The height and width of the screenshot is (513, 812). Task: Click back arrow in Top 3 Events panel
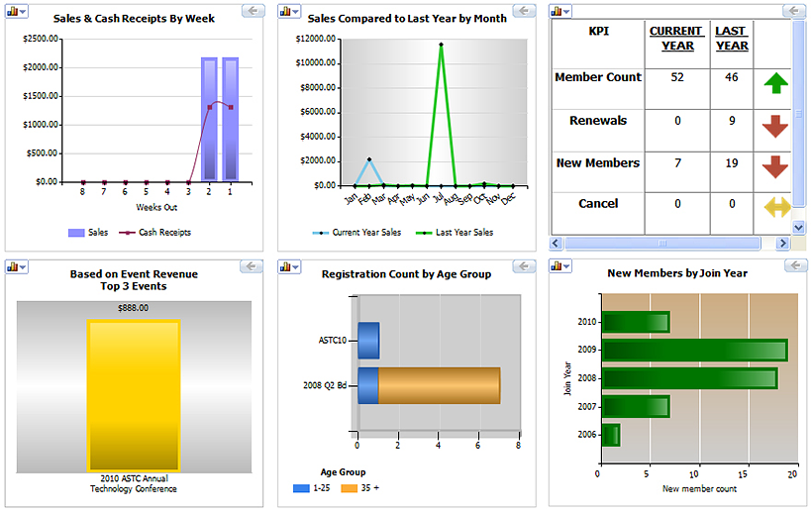(x=251, y=266)
